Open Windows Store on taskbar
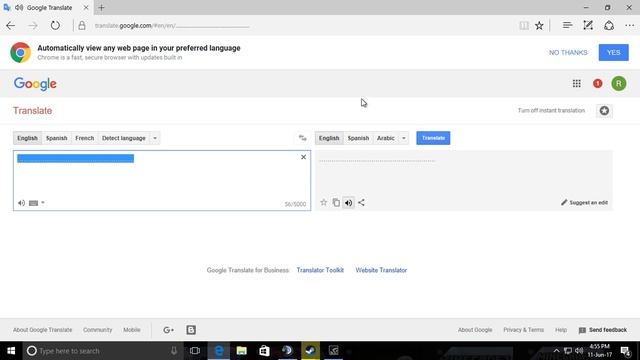Screen dimensions: 640x360 [x=264, y=351]
